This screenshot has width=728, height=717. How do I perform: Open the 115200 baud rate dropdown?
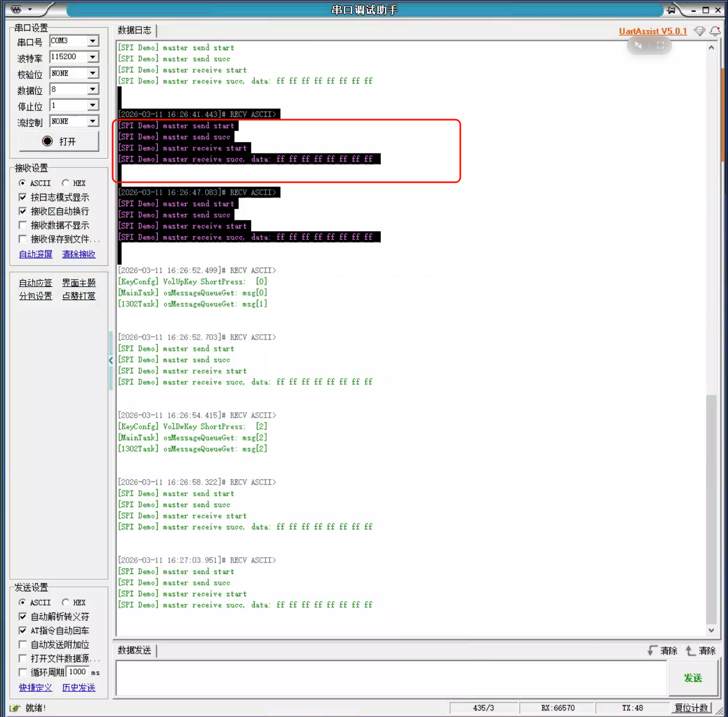tap(93, 57)
